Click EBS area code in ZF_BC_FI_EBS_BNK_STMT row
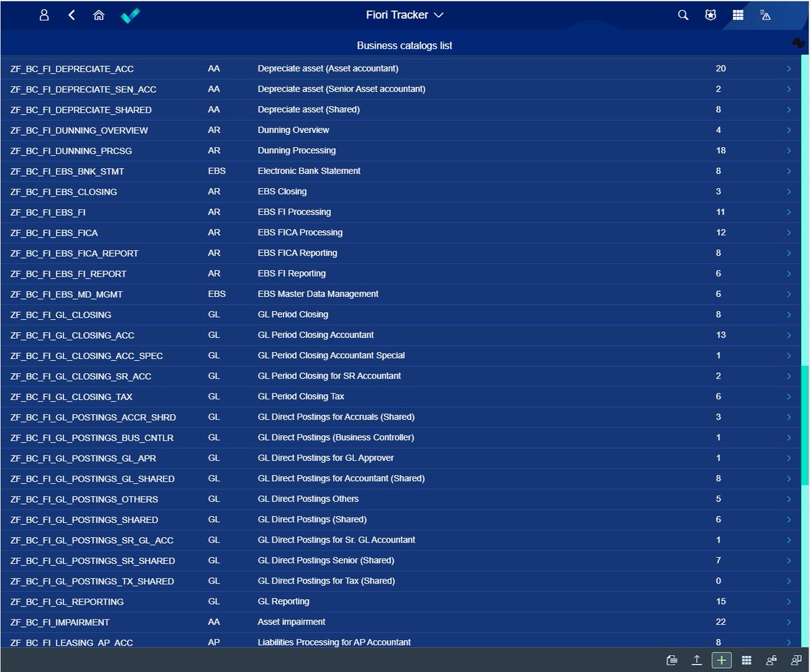This screenshot has height=672, width=810. click(217, 171)
